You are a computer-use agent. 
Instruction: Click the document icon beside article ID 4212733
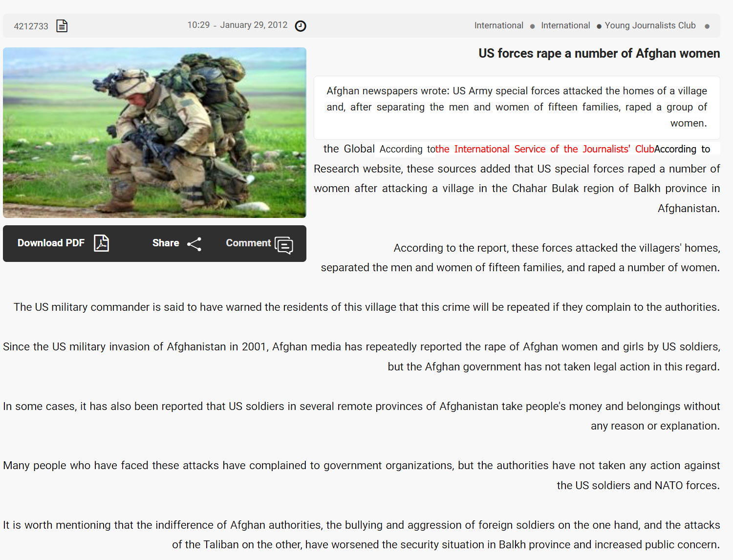tap(62, 26)
